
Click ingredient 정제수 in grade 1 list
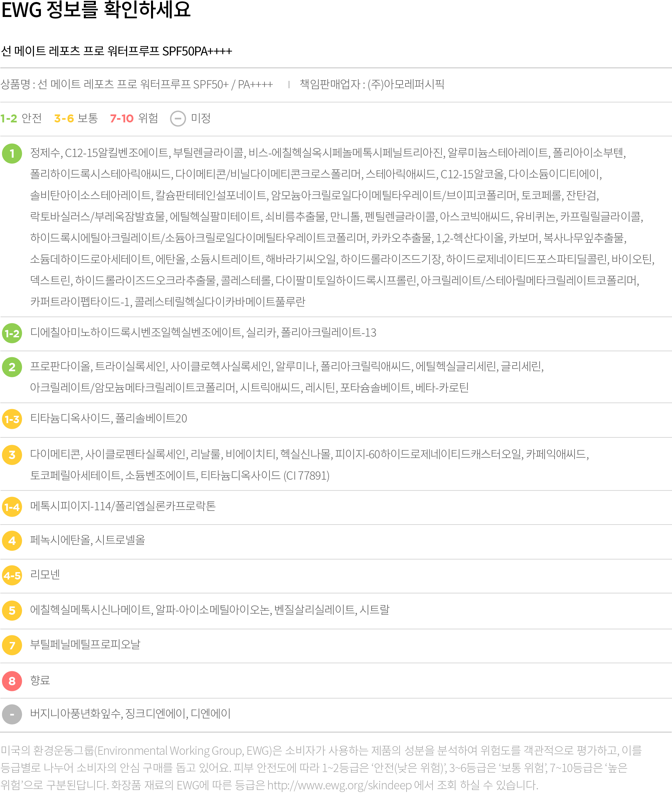(x=45, y=153)
